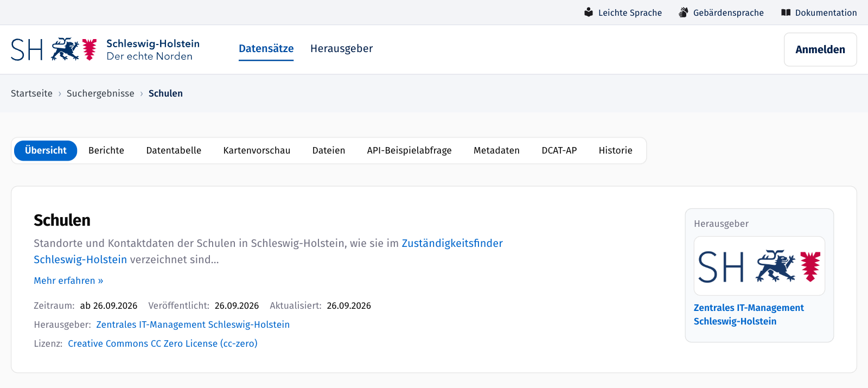
Task: Go to the Herausgeber navigation item
Action: click(341, 48)
